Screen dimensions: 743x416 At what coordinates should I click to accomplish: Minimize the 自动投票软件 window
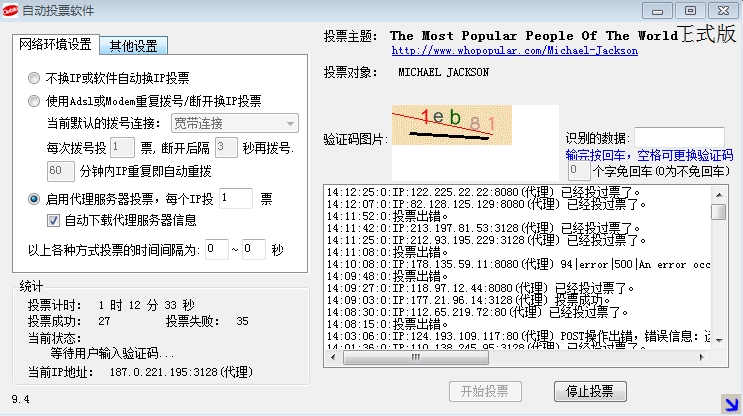click(x=657, y=10)
